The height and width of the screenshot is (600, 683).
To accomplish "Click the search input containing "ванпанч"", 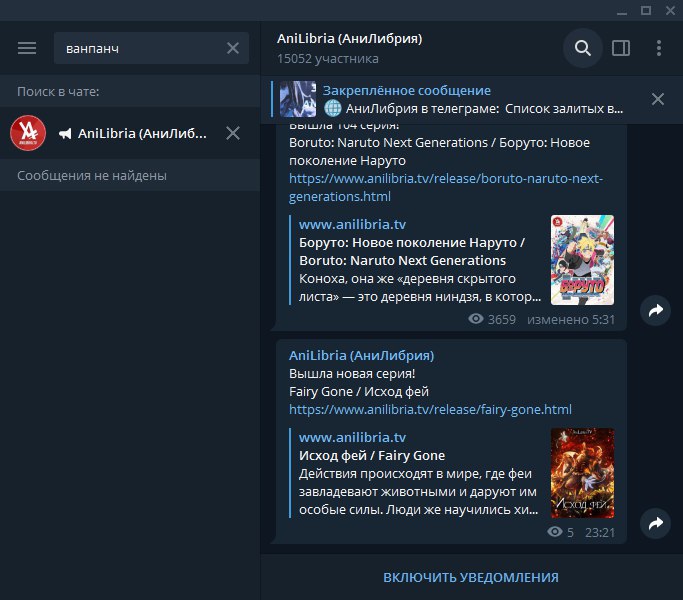I will pyautogui.click(x=151, y=48).
